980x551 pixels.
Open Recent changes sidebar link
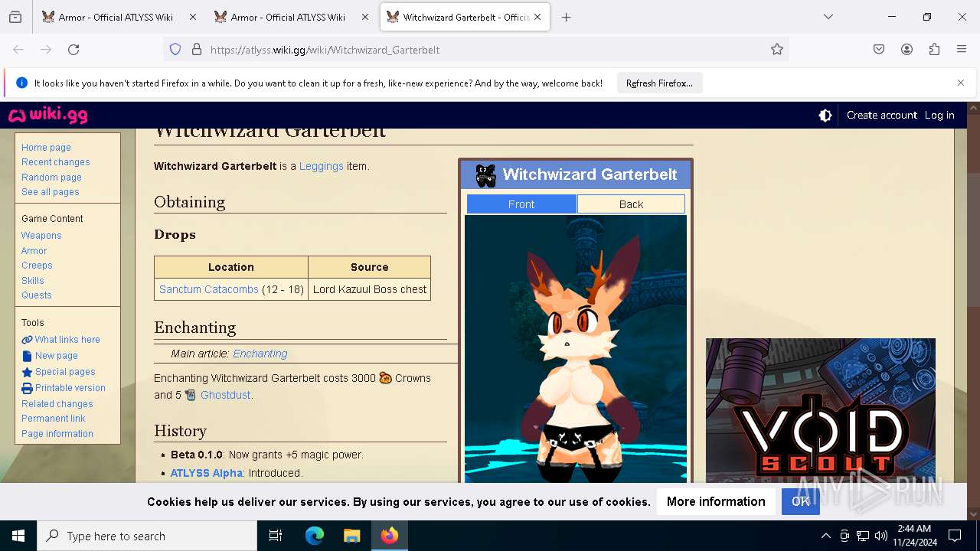pyautogui.click(x=55, y=162)
